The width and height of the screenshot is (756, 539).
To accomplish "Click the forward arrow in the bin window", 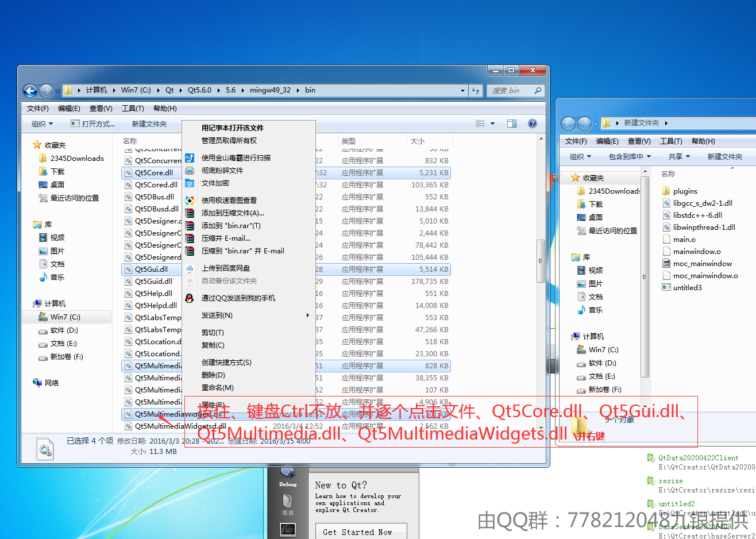I will pyautogui.click(x=47, y=91).
